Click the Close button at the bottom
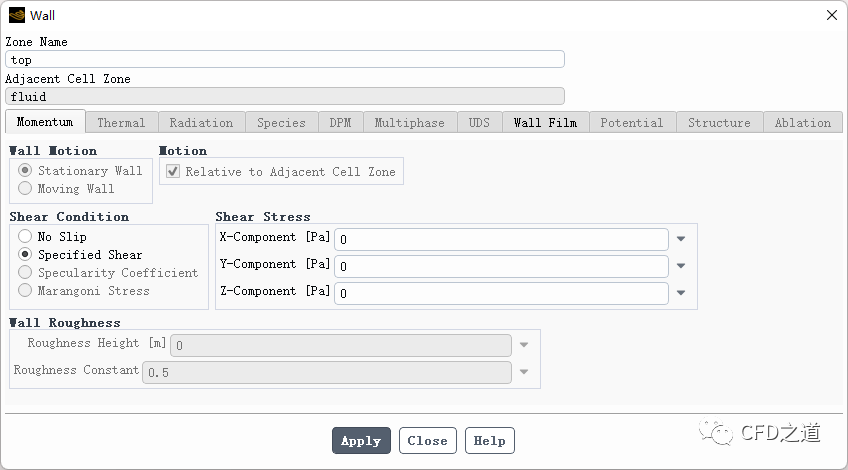This screenshot has width=848, height=470. pos(427,441)
